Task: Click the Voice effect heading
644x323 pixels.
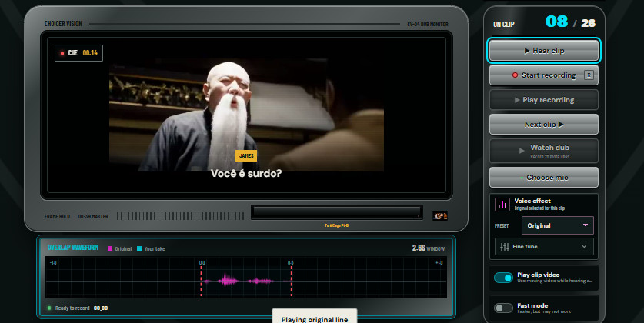Action: [x=532, y=201]
